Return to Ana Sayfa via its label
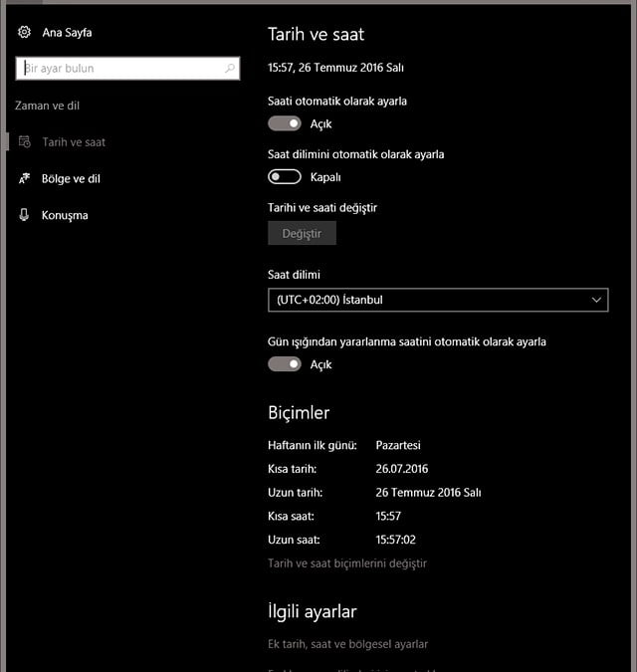Screen dimensions: 637x672 pos(67,33)
